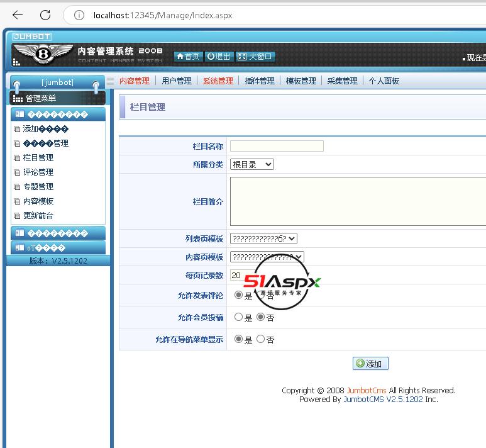The image size is (486, 448).
Task: Click the home icon beside 首页
Action: [x=180, y=57]
